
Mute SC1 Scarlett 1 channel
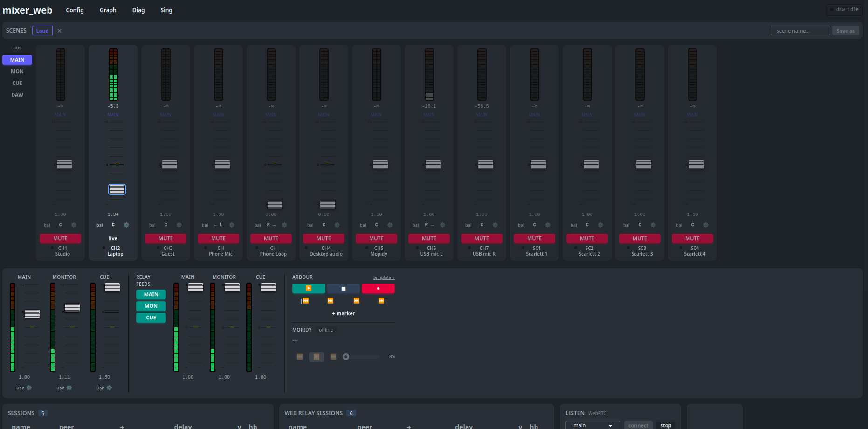click(x=534, y=238)
